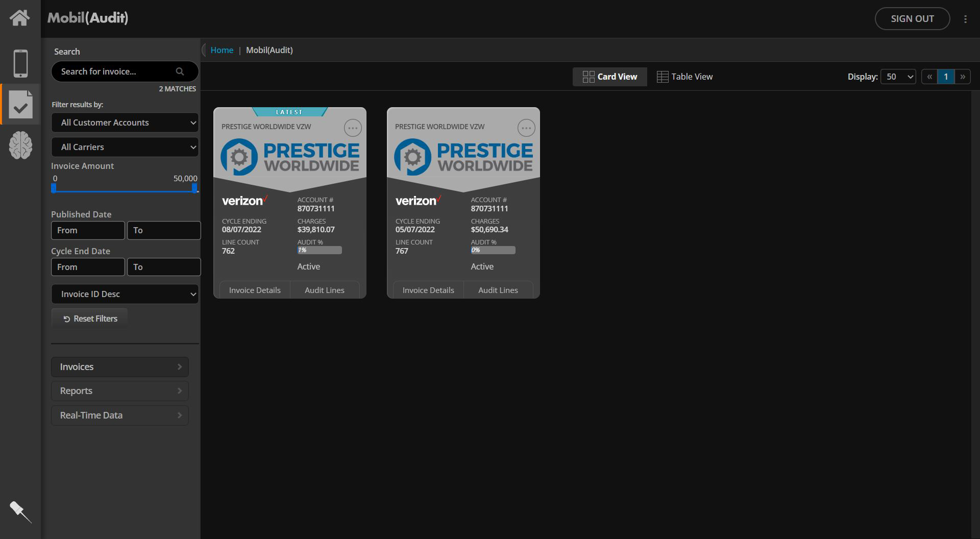The image size is (980, 539).
Task: Click Active status on 05/07/2022 card
Action: click(x=482, y=266)
